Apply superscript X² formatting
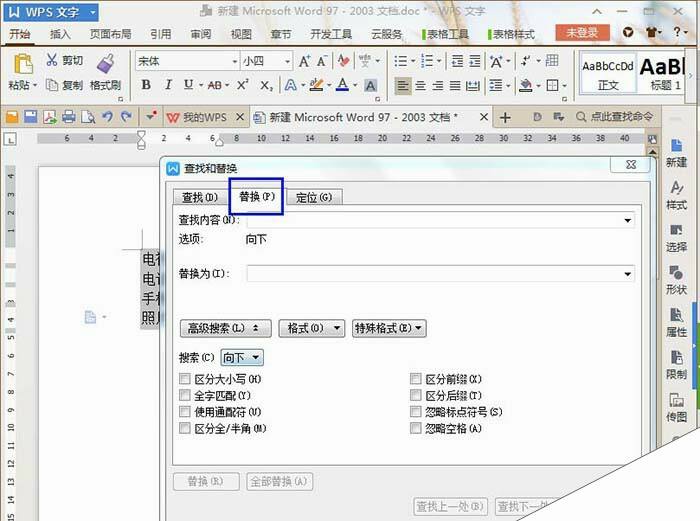This screenshot has height=521, width=700. click(242, 84)
